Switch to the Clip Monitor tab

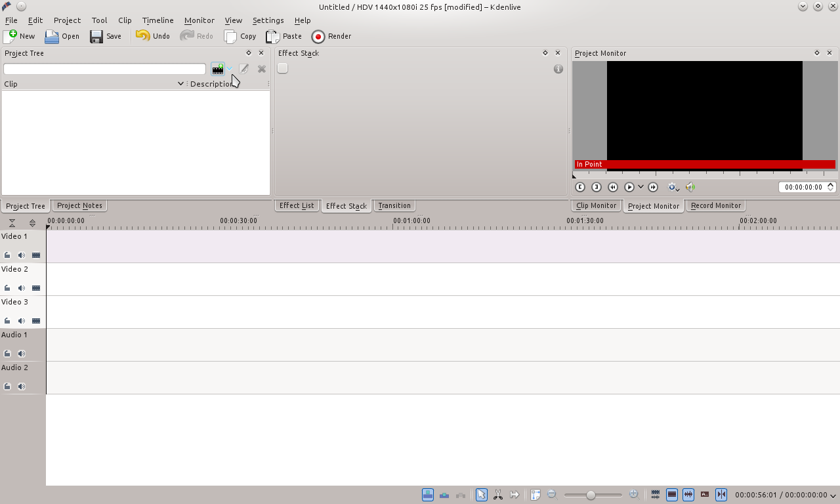596,205
